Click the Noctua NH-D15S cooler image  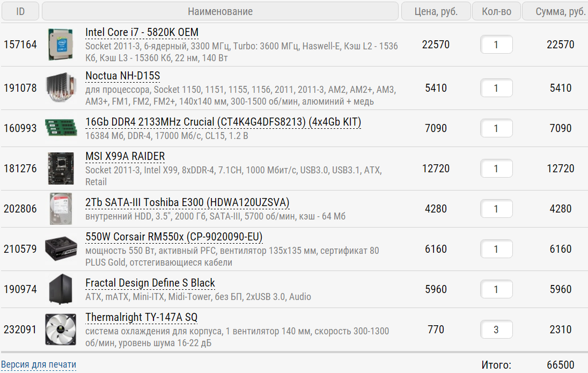click(60, 88)
